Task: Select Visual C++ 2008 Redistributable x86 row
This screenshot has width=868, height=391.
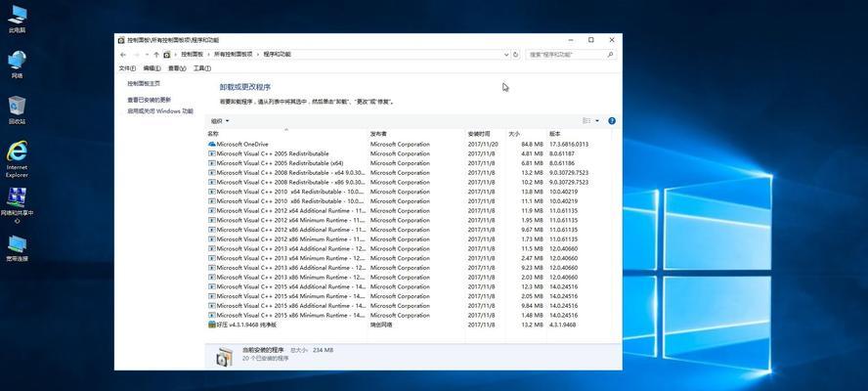Action: coord(410,182)
